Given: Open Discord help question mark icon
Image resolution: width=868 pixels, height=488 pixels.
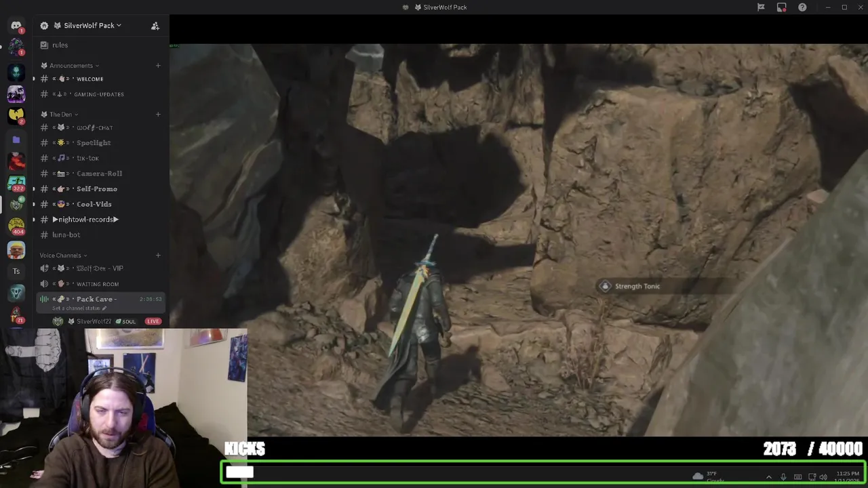Looking at the screenshot, I should click(x=802, y=7).
